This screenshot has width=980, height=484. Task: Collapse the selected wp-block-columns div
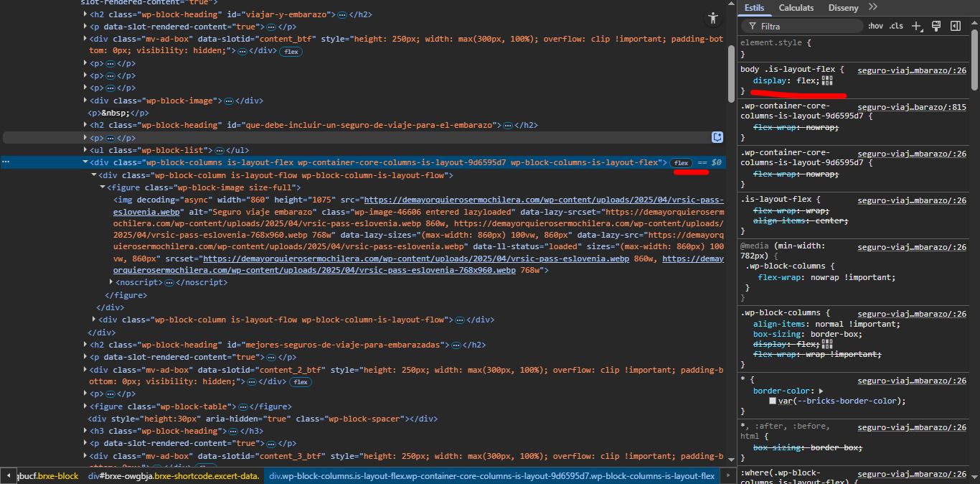tap(85, 163)
